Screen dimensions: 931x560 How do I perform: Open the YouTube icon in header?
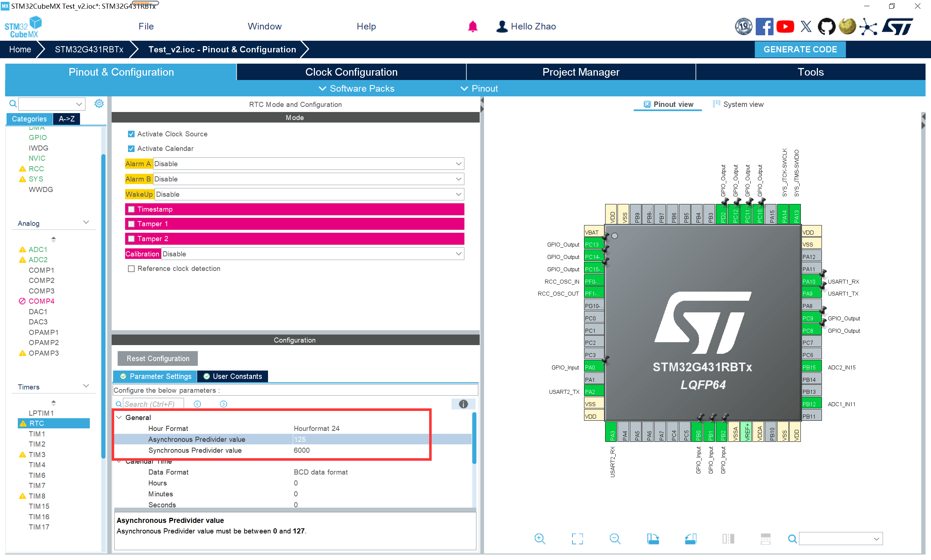(785, 27)
